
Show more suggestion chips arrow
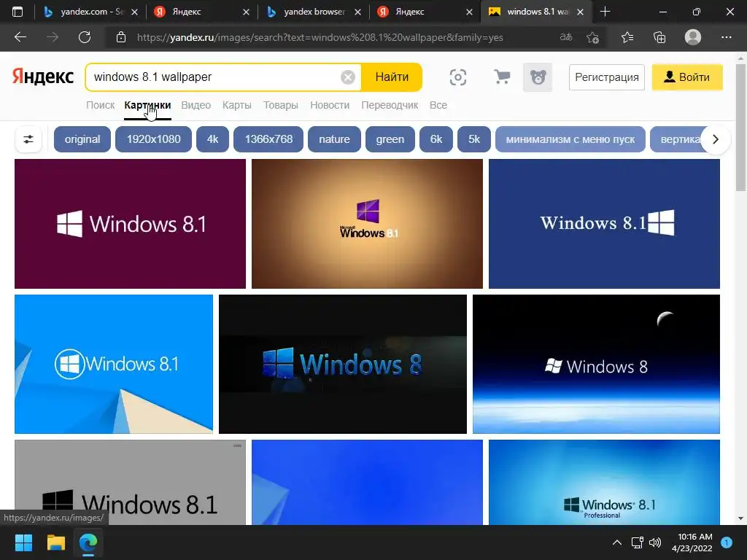coord(715,139)
